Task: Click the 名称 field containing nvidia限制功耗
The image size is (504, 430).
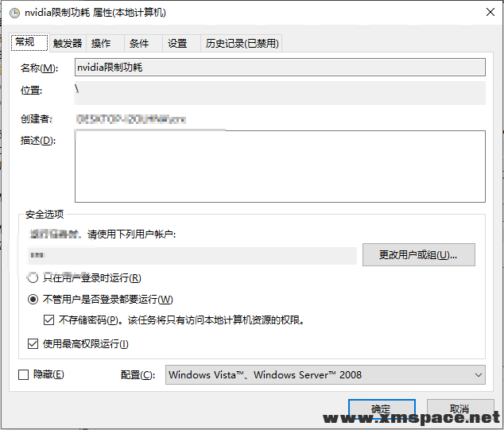Action: 280,68
